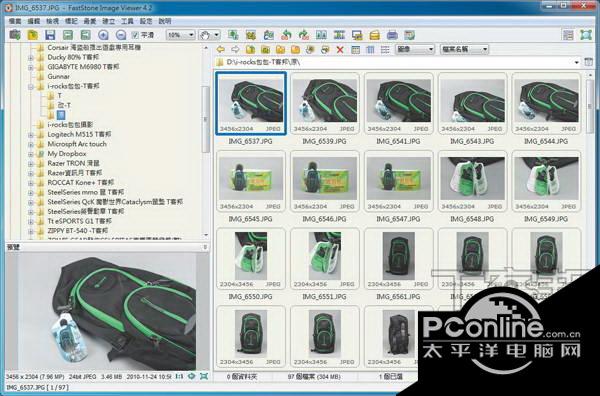600x396 pixels.
Task: Click the acquire-from-scanner camera icon
Action: tap(15, 35)
